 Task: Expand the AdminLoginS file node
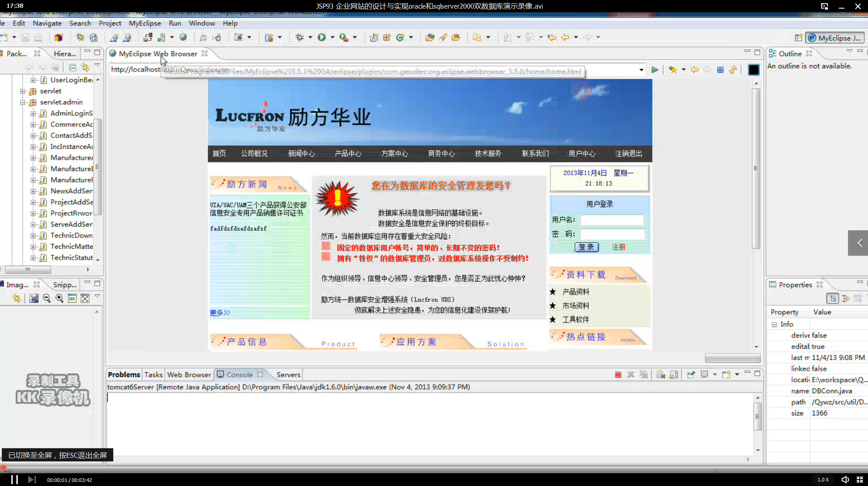pyautogui.click(x=33, y=113)
